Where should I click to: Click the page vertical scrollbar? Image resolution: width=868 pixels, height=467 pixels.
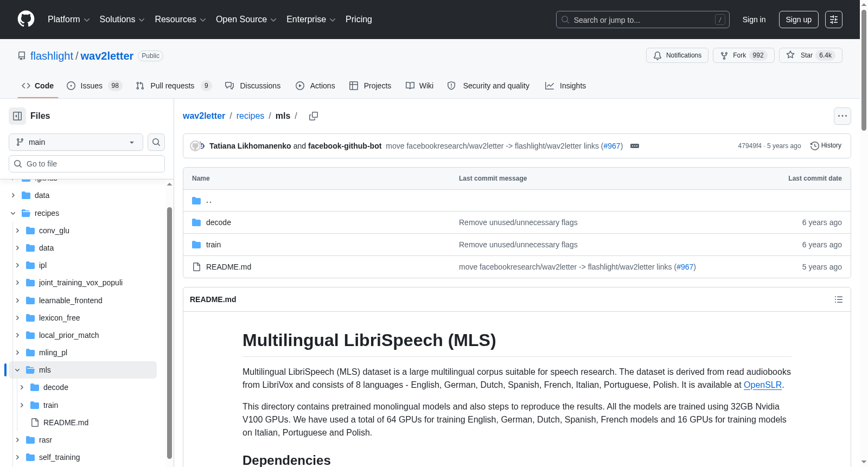pyautogui.click(x=864, y=71)
